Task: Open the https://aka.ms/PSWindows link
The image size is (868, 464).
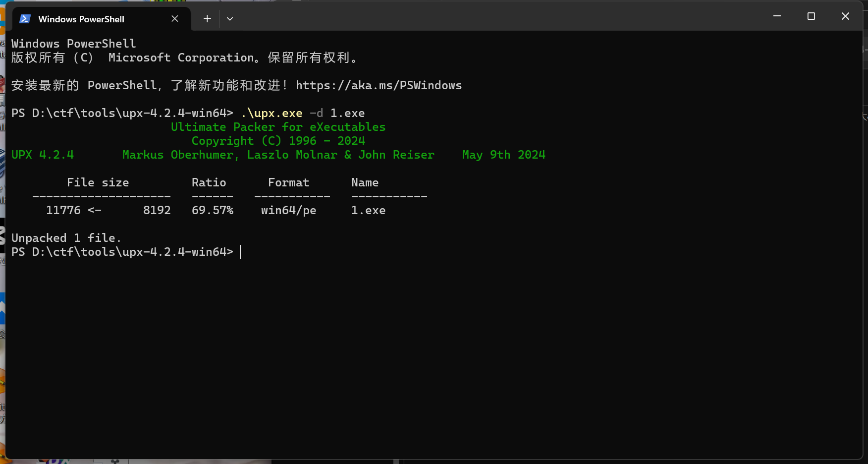Action: [x=379, y=85]
